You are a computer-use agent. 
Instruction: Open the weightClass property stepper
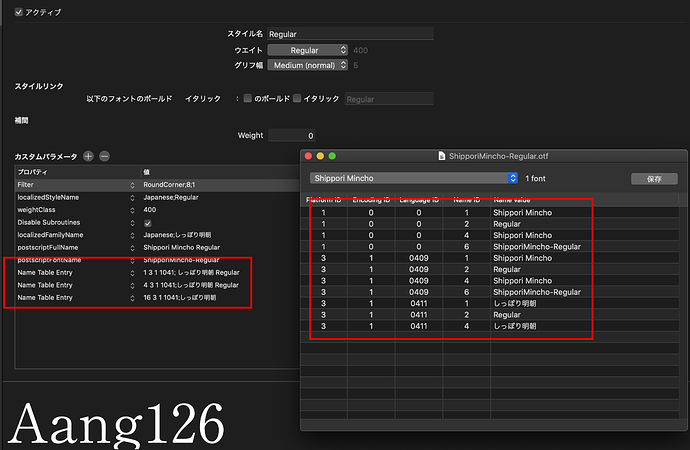(x=132, y=210)
